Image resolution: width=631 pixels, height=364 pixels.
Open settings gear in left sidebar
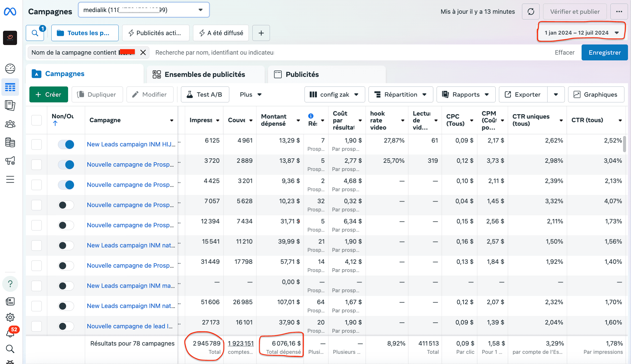(x=10, y=317)
